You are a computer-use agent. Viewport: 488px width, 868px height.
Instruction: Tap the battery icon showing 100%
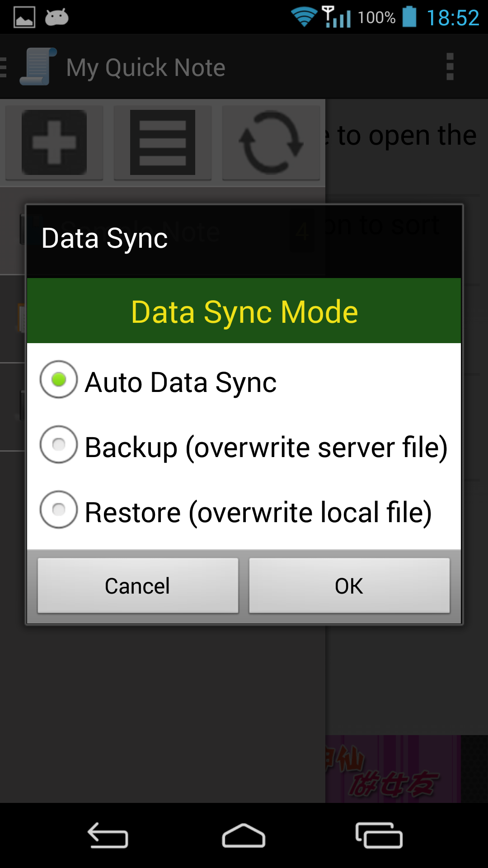[x=409, y=17]
